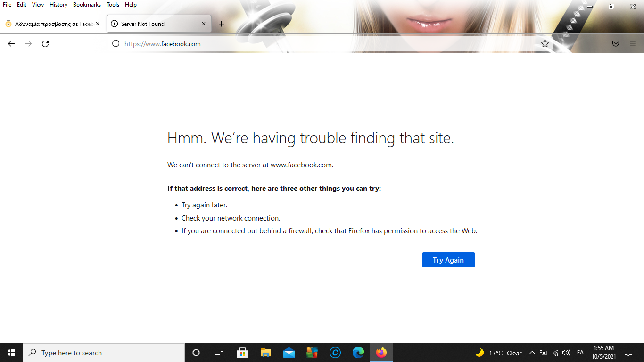Restore down the Firefox window
The height and width of the screenshot is (362, 644).
point(611,7)
